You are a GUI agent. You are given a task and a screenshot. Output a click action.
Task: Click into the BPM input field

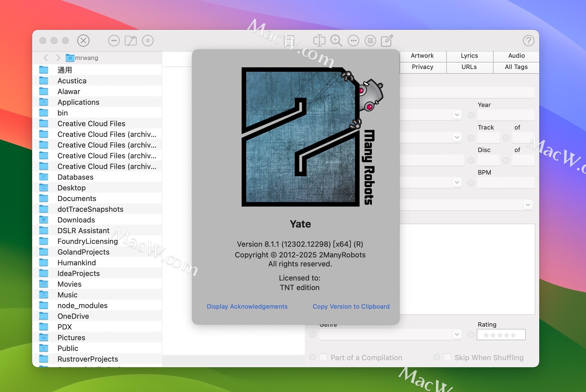(x=506, y=183)
